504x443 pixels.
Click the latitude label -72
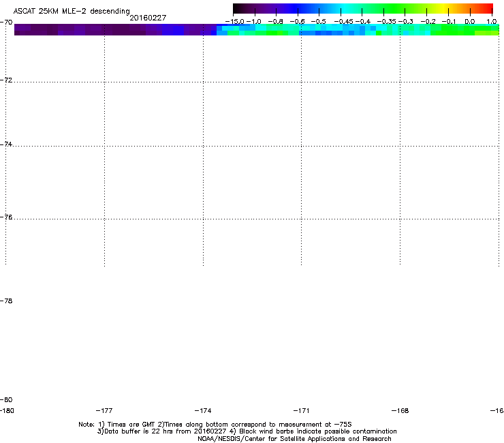tap(6, 80)
